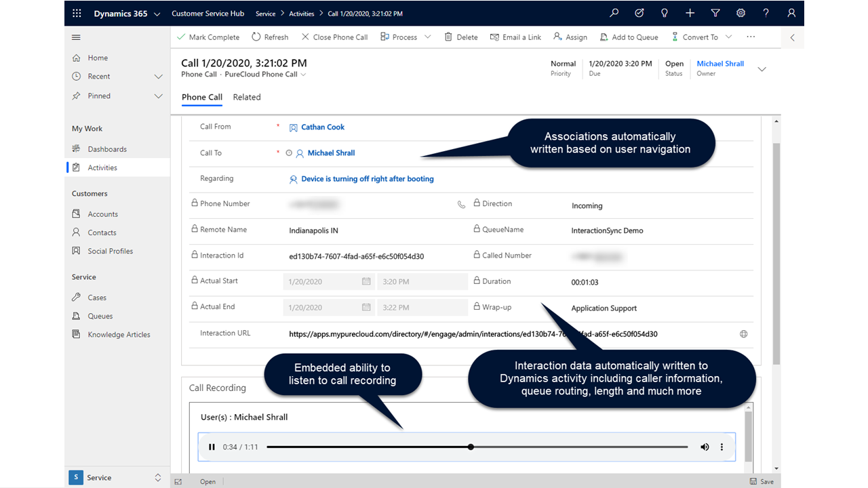Click the Activities breadcrumb link
The image size is (868, 488).
[302, 14]
